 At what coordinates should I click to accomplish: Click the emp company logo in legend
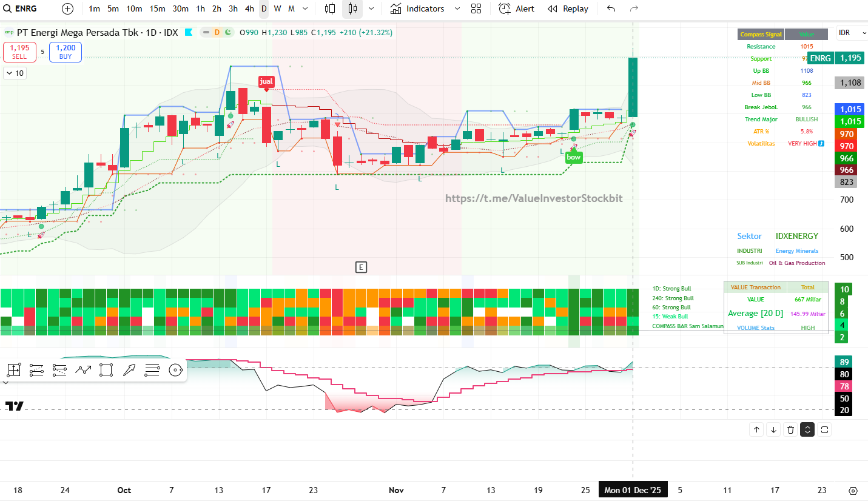point(8,32)
